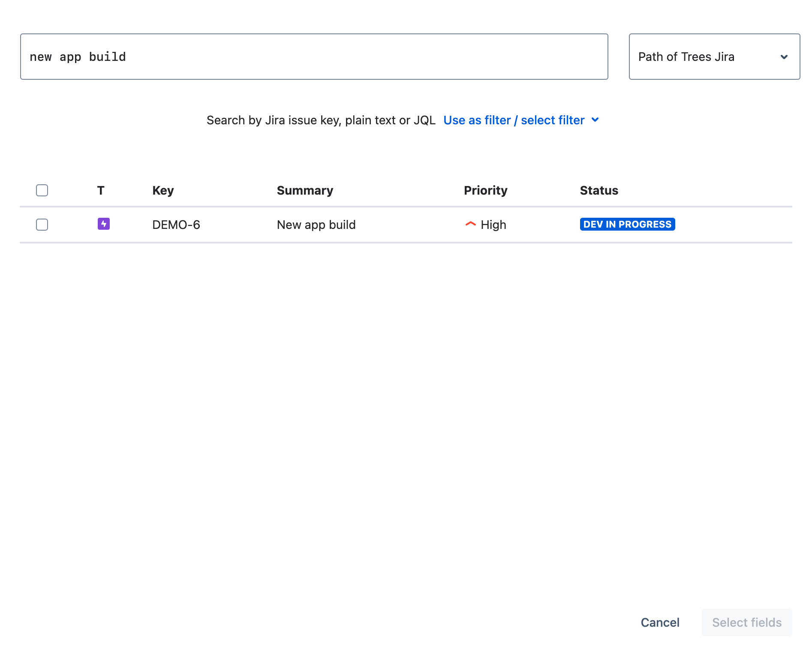Click the chevron on Path of Trees Jira selector
The height and width of the screenshot is (655, 812).
pyautogui.click(x=785, y=57)
